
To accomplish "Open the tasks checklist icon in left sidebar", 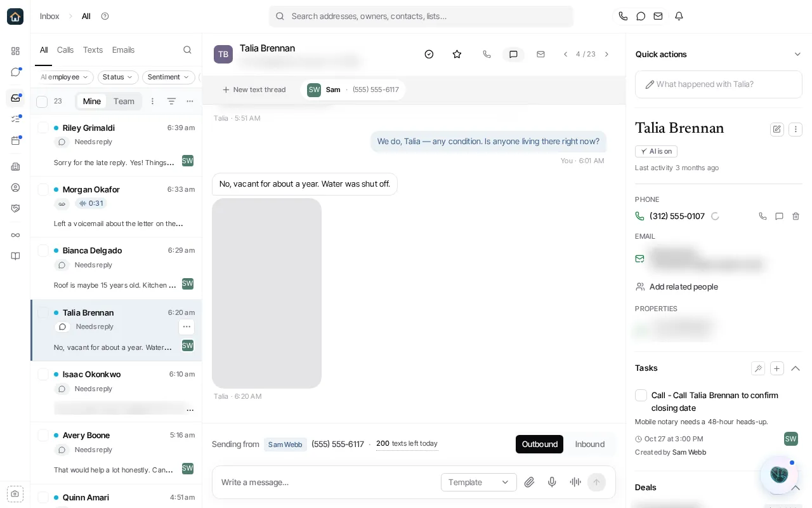I will point(15,119).
